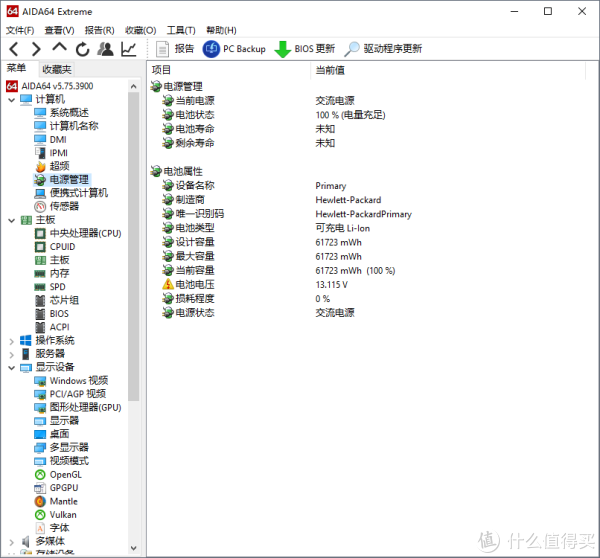Select the Vulkan tree item
Viewport: 600px width, 558px height.
[x=55, y=514]
